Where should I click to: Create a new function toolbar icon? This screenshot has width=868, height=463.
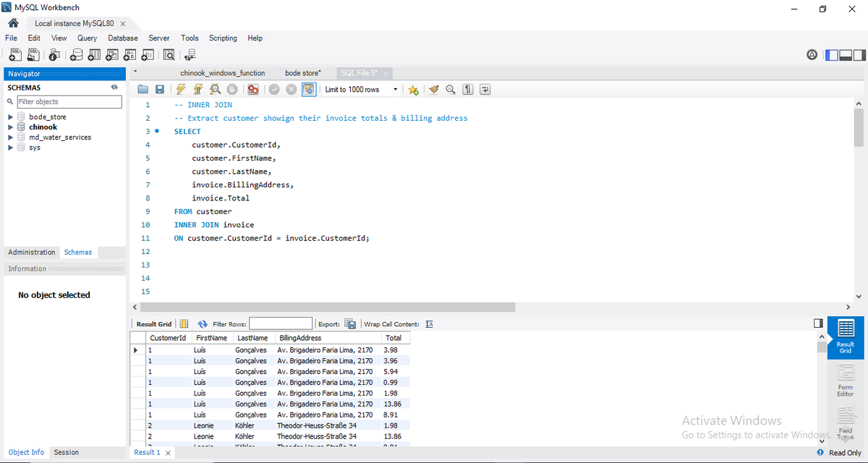coord(148,54)
